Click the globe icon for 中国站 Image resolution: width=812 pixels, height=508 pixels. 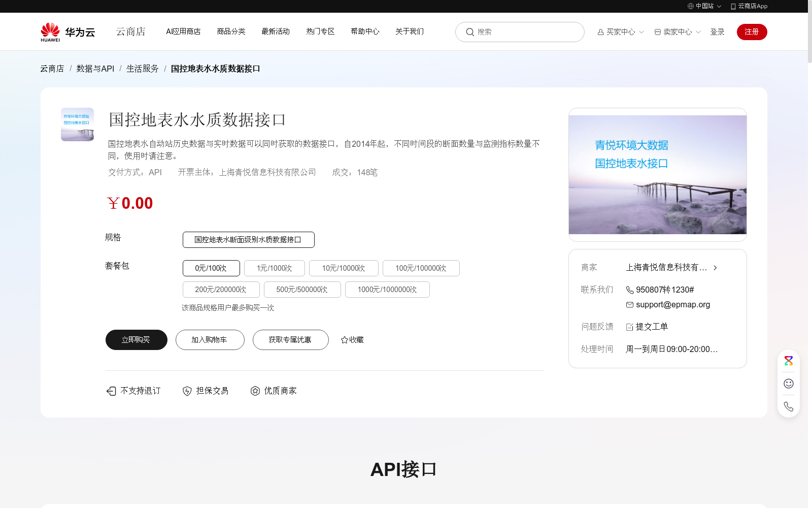[691, 6]
